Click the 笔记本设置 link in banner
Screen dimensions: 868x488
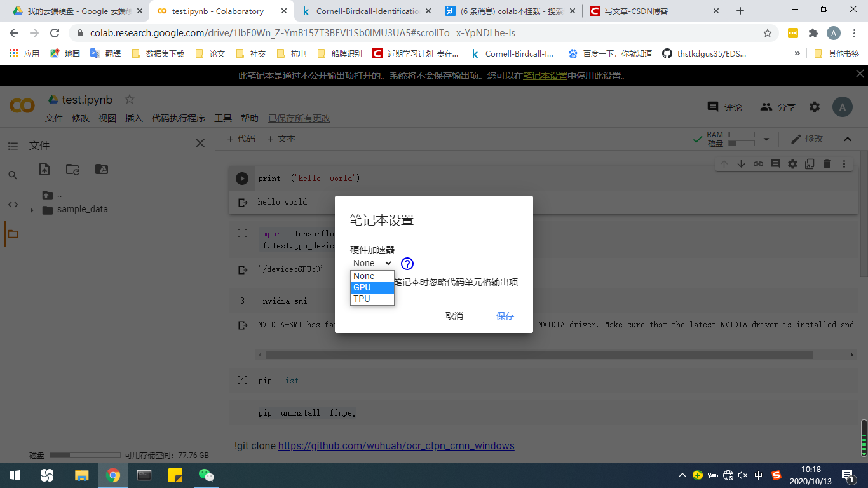pyautogui.click(x=545, y=76)
